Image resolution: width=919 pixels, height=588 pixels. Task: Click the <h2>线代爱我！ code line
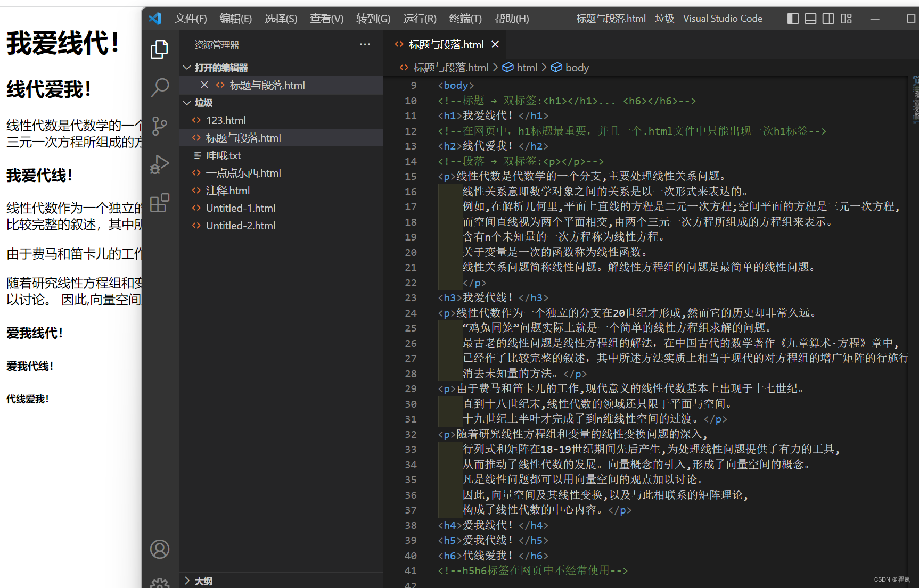pyautogui.click(x=493, y=146)
